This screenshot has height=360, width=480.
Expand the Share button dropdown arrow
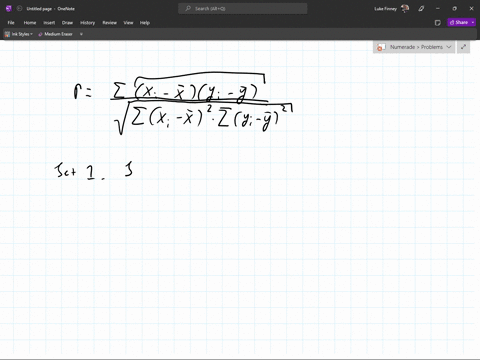(x=473, y=22)
